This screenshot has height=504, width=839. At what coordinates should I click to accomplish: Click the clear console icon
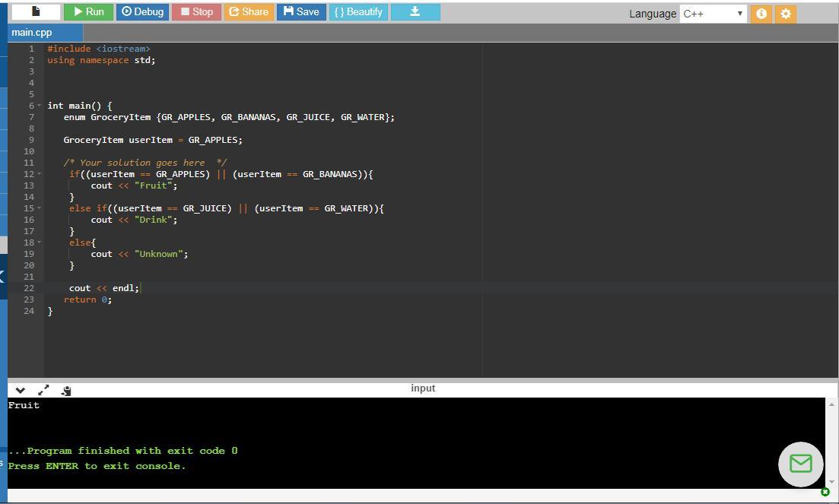pos(66,390)
